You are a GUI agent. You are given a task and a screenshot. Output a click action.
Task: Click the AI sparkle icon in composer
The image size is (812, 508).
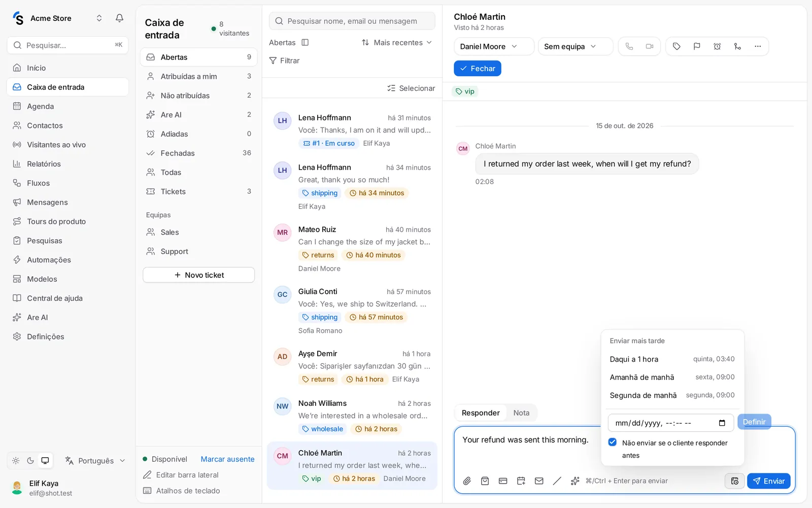pyautogui.click(x=575, y=481)
